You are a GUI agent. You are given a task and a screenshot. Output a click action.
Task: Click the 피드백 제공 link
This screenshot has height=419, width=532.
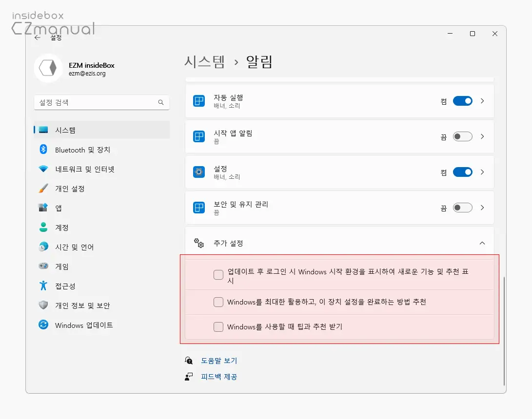point(219,377)
